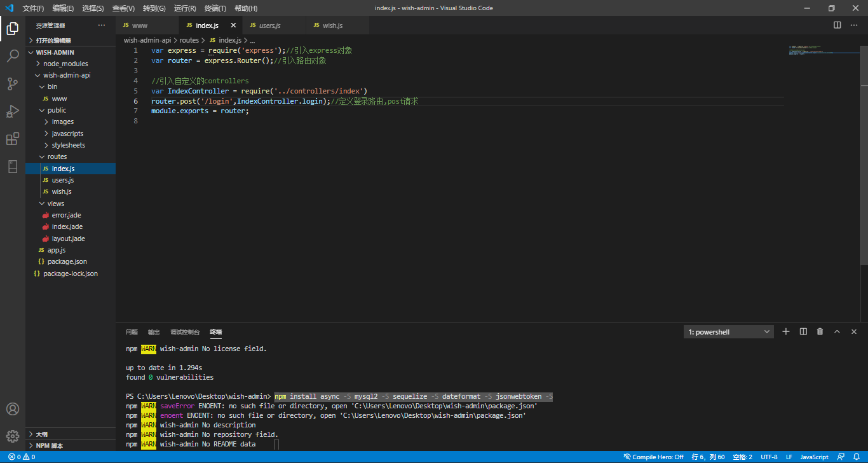Screen dimensions: 868x463
Task: Expand the stylesheets folder
Action: [71, 145]
